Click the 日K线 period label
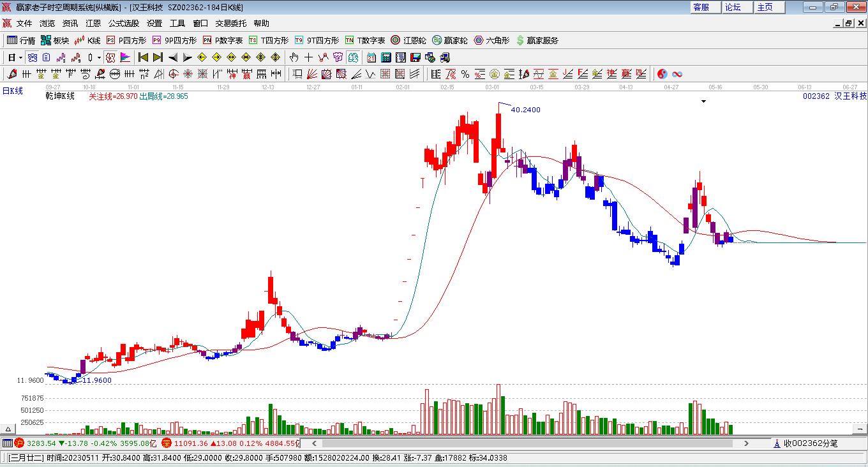This screenshot has height=467, width=868. click(13, 91)
